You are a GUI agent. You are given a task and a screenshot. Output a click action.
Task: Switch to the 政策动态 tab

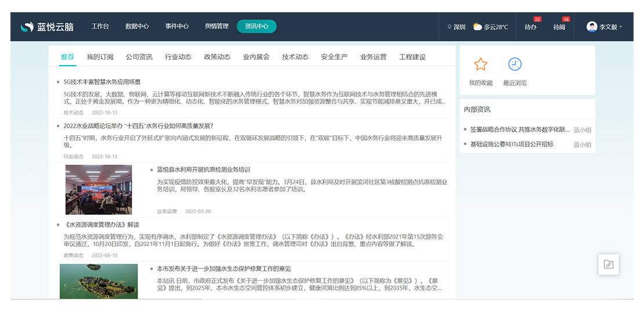point(217,57)
